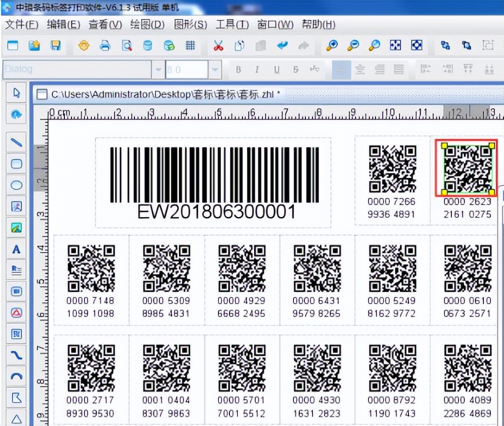Open the 窗口(W) menu
Image resolution: width=504 pixels, height=426 pixels.
275,24
